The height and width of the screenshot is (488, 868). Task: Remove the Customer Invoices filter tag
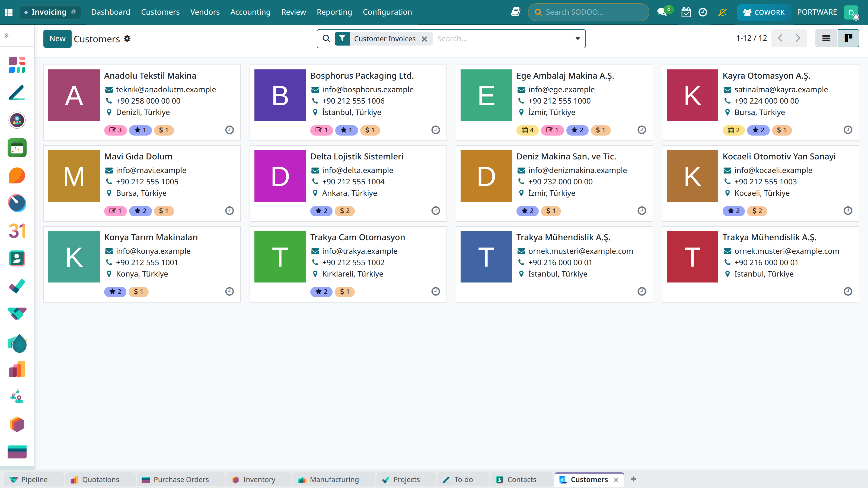(x=424, y=39)
